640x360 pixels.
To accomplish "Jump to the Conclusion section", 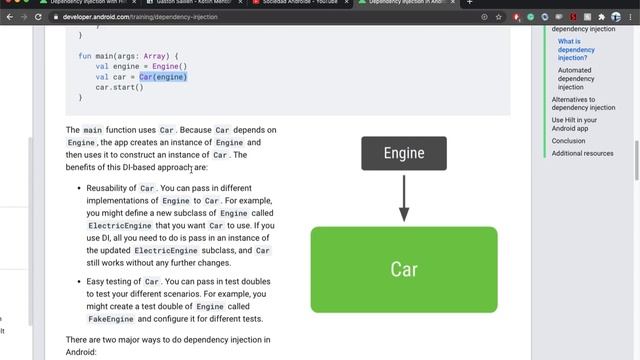I will [568, 141].
